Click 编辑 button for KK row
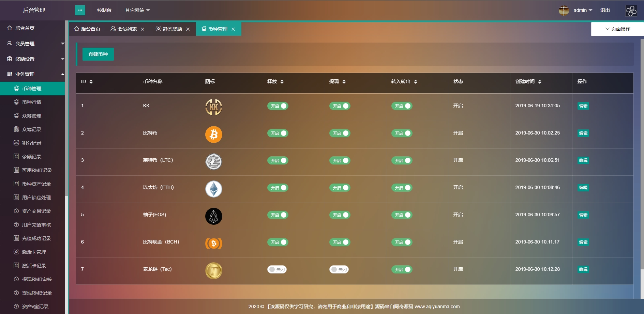The image size is (644, 314). pyautogui.click(x=583, y=106)
